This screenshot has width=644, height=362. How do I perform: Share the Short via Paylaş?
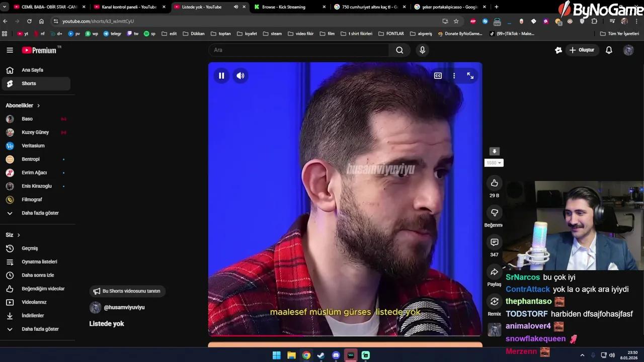[x=495, y=272]
